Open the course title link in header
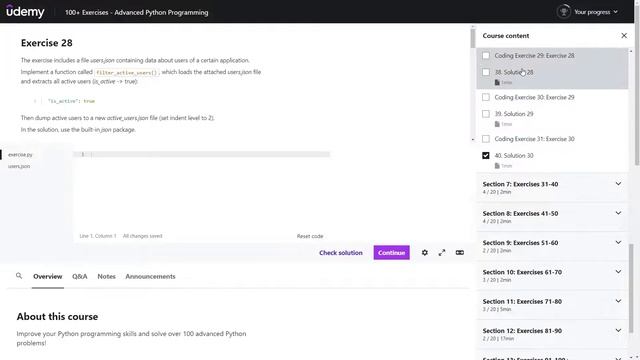Screen dimensions: 640x360 pos(136,12)
